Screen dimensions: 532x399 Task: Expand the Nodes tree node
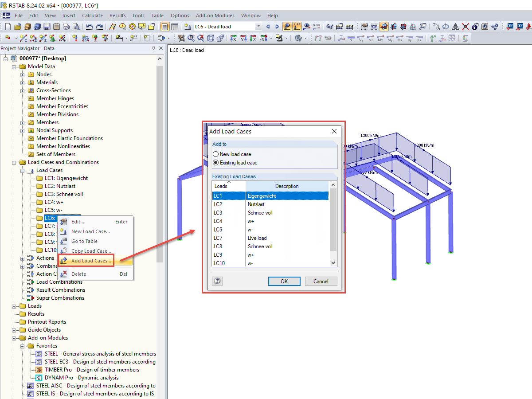click(x=23, y=74)
